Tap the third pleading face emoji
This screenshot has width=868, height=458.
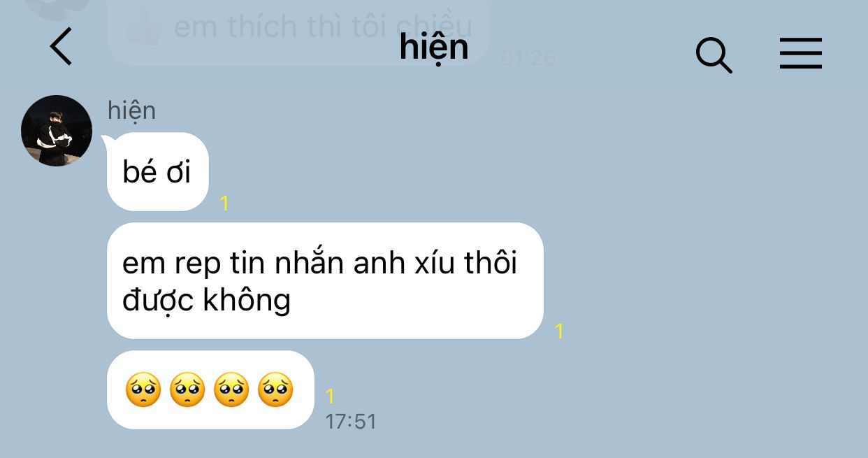coord(231,389)
